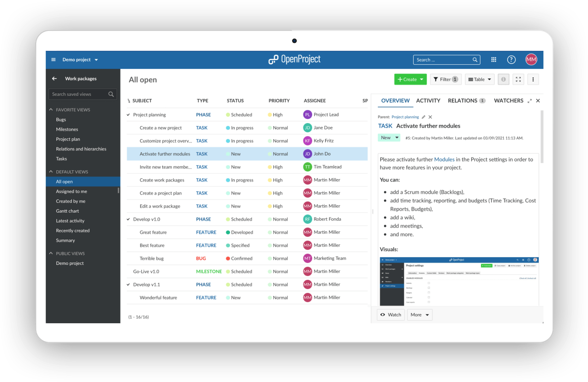This screenshot has height=382, width=588.
Task: Collapse the Develop v1.0 hierarchy row
Action: pyautogui.click(x=128, y=219)
